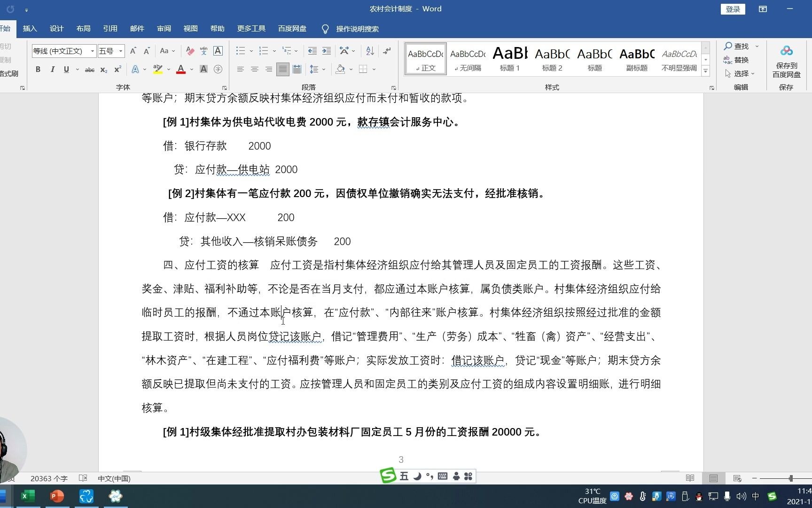This screenshot has width=812, height=508.
Task: Apply bullet list icon
Action: coord(241,51)
